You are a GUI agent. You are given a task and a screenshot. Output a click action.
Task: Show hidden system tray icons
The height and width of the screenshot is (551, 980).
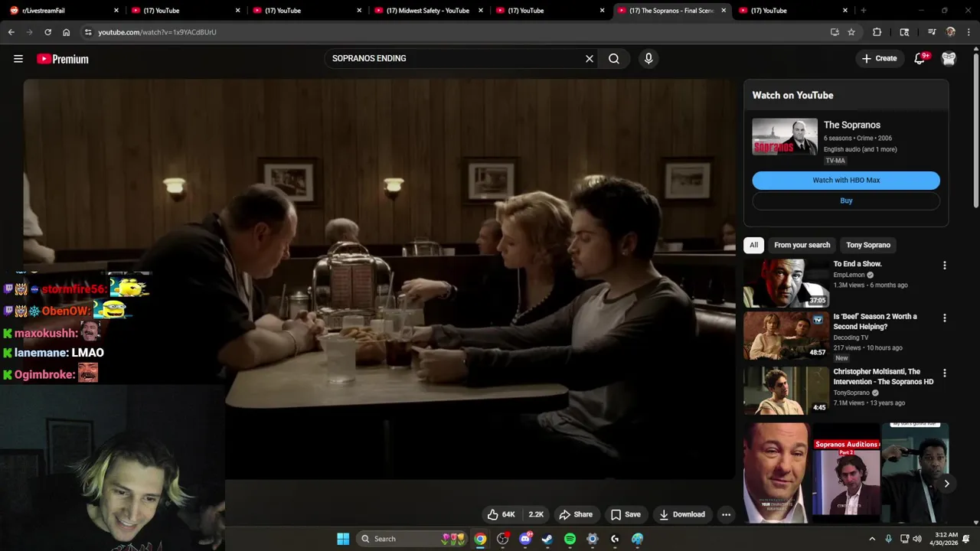tap(872, 539)
